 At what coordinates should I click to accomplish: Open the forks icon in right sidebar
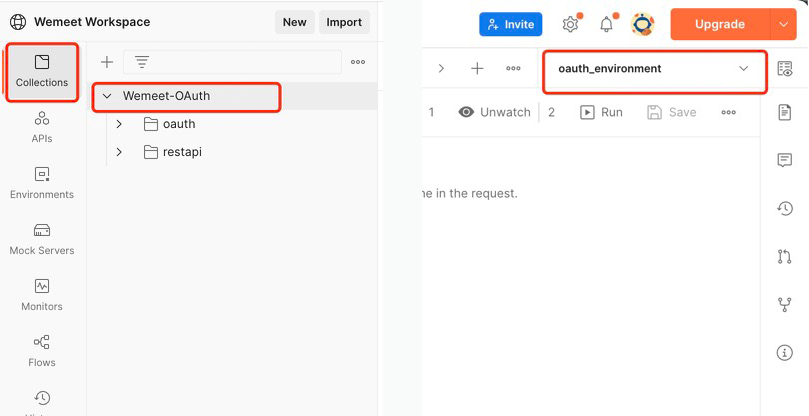[x=785, y=305]
